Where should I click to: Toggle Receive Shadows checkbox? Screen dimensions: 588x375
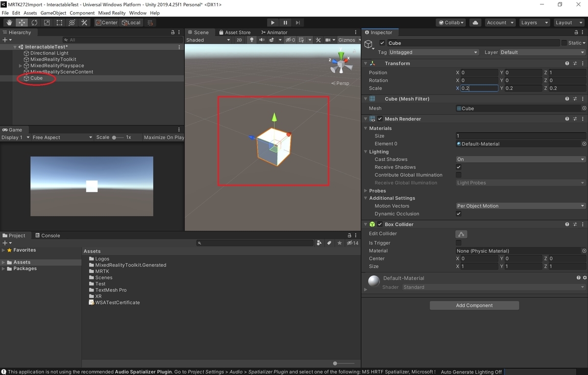click(x=459, y=167)
